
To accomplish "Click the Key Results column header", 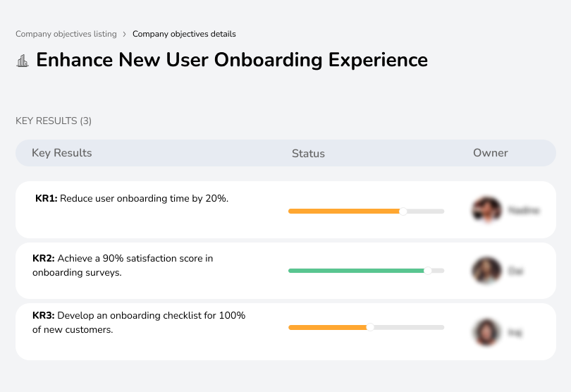I will click(x=61, y=153).
